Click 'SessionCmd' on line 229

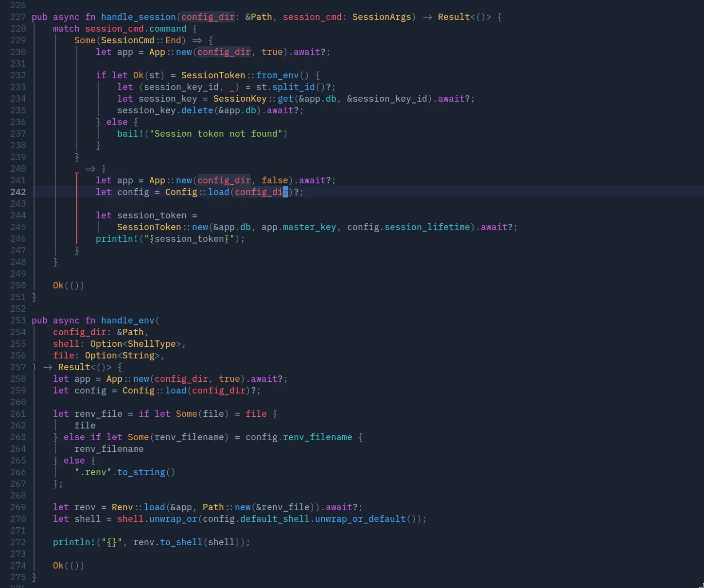pos(128,40)
